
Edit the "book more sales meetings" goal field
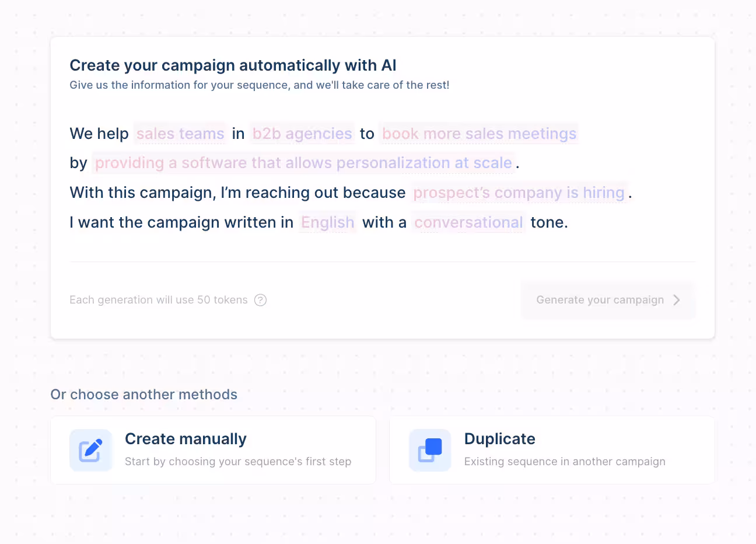[x=479, y=134]
